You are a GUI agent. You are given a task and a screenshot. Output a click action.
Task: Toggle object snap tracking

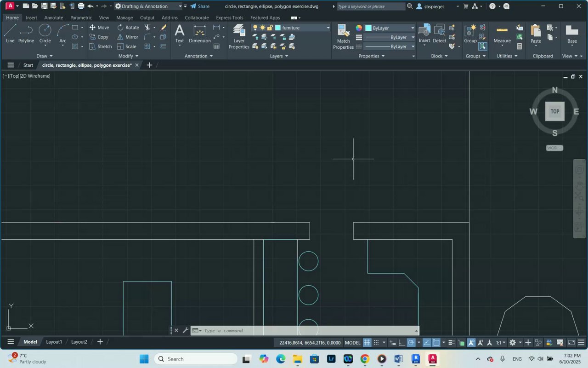pyautogui.click(x=427, y=342)
